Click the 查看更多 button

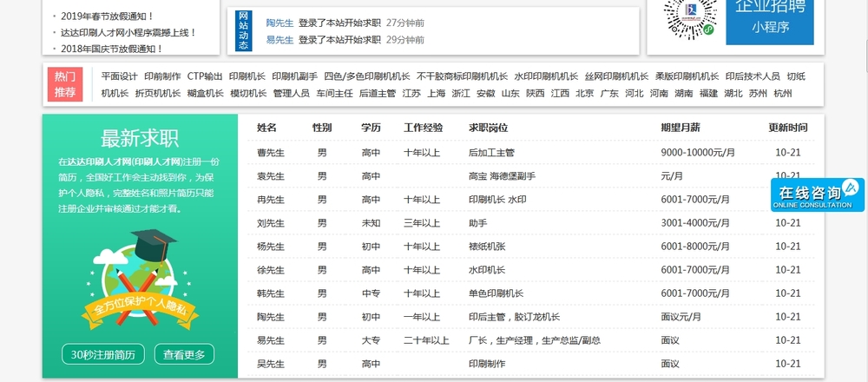pyautogui.click(x=184, y=354)
